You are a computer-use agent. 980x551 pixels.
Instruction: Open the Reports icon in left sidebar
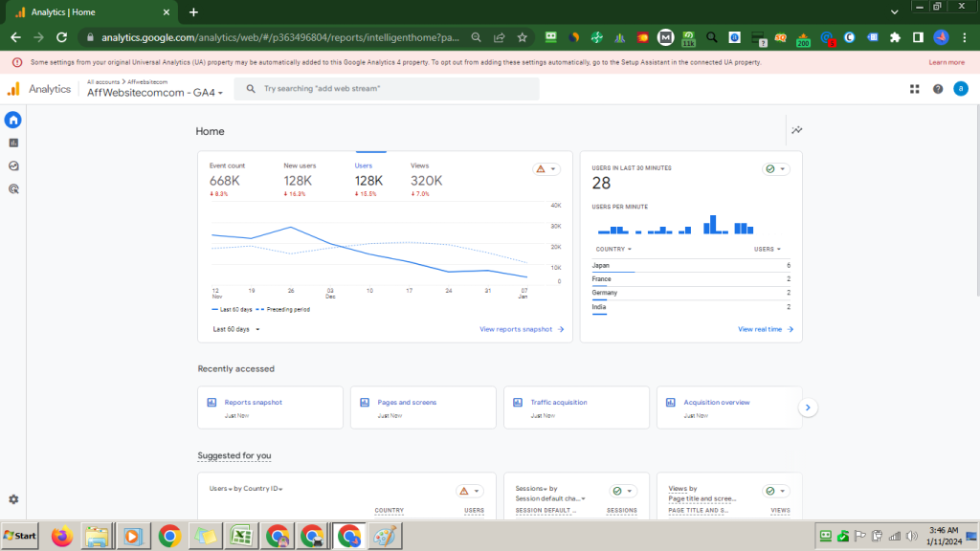coord(13,143)
